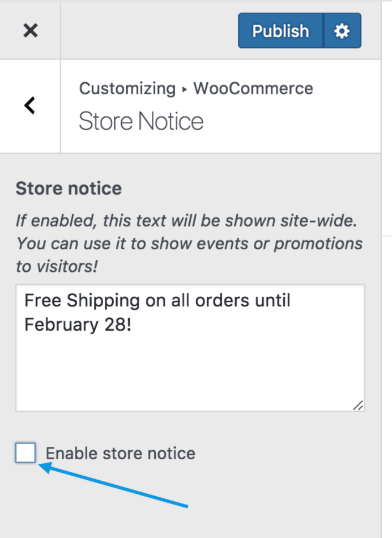The height and width of the screenshot is (538, 392).
Task: Tick the Enable store notice checkbox
Action: point(25,453)
